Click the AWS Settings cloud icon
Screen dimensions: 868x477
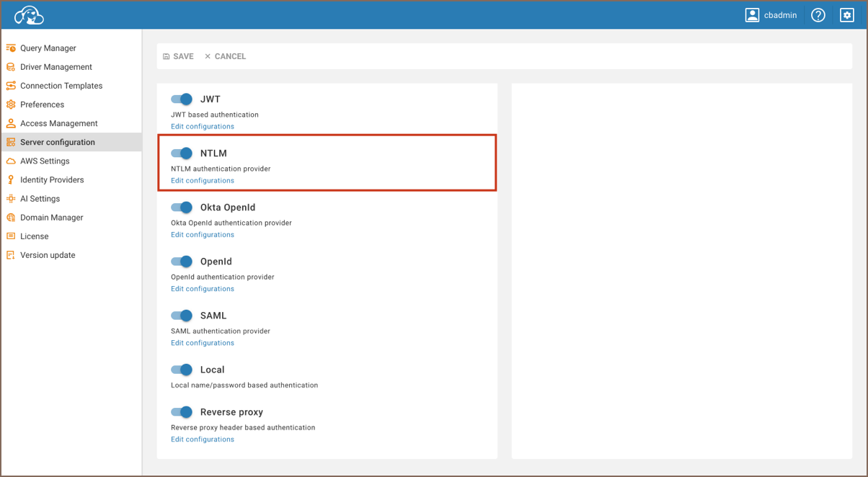[x=11, y=161]
